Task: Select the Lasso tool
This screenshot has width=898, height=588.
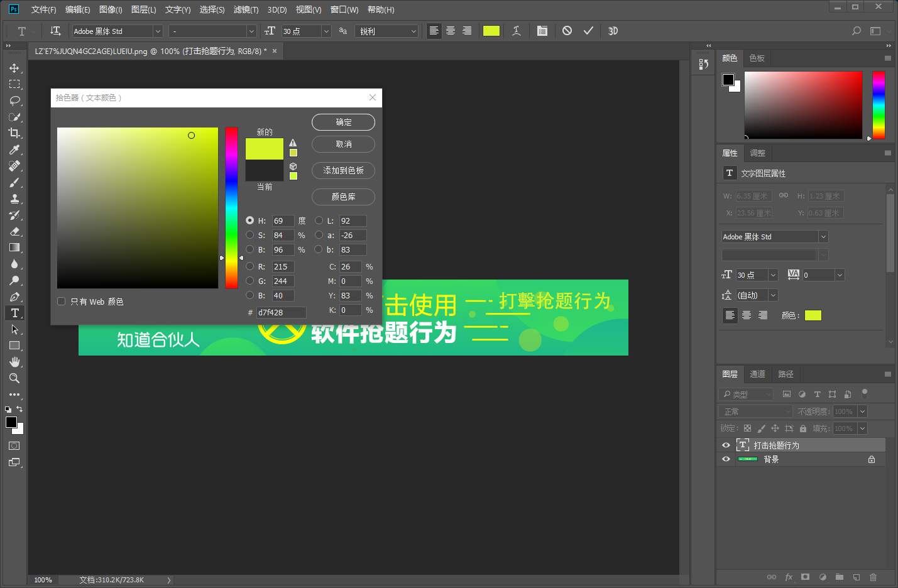Action: point(14,101)
